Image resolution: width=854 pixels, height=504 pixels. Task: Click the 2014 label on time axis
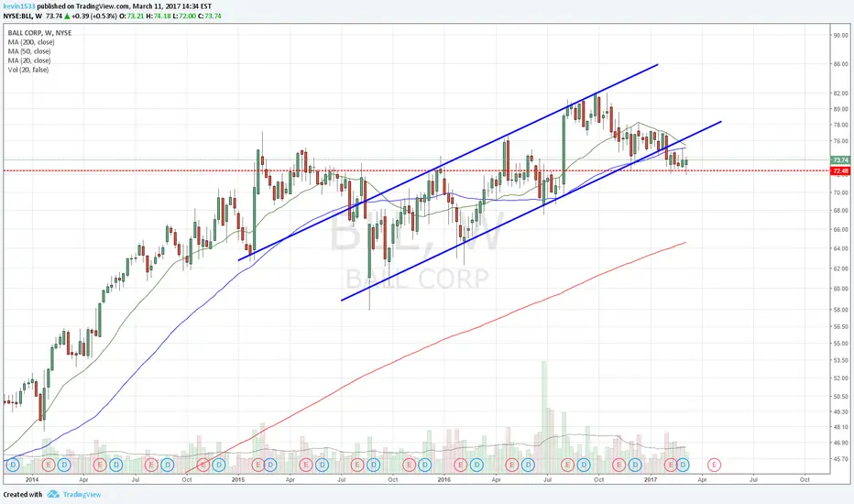(x=31, y=479)
